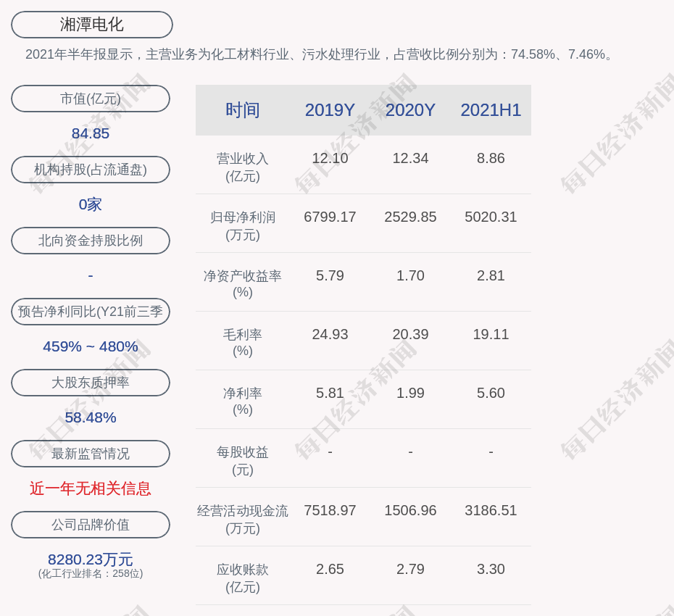
Task: Click the 2019Y revenue value 12.10
Action: point(330,158)
